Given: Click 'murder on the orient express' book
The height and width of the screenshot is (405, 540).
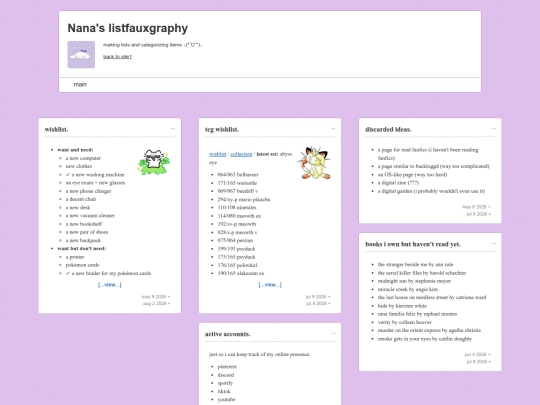Looking at the screenshot, I should (x=429, y=330).
